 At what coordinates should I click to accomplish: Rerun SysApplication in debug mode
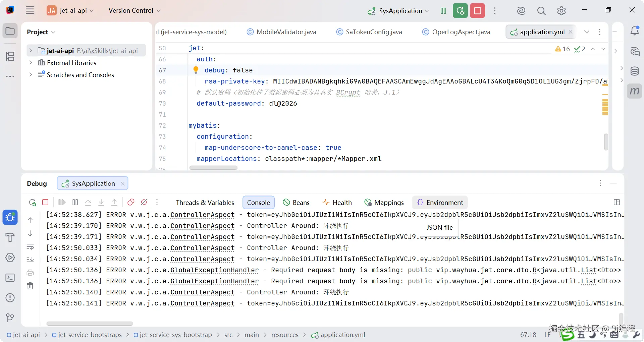click(x=460, y=11)
